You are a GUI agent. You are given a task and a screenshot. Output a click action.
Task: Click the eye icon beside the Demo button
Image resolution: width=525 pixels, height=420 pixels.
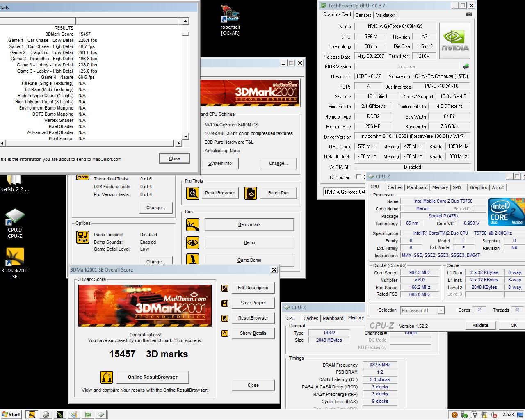click(192, 243)
